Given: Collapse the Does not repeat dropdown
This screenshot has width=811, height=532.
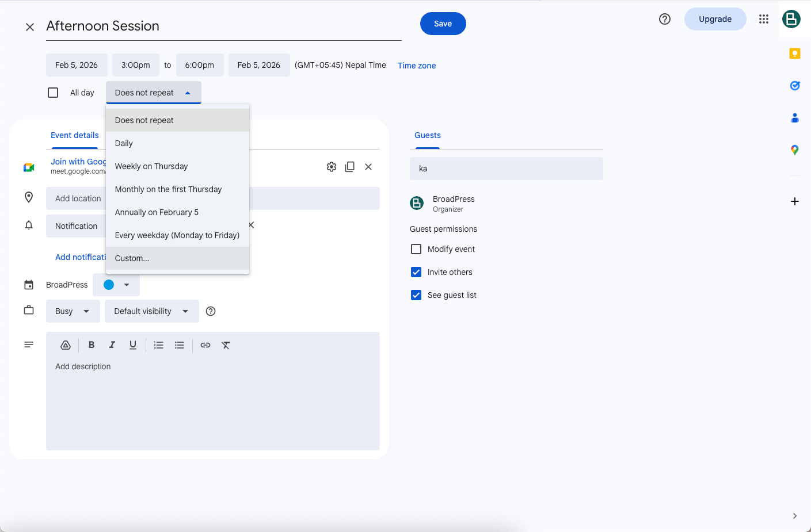Looking at the screenshot, I should pos(153,93).
